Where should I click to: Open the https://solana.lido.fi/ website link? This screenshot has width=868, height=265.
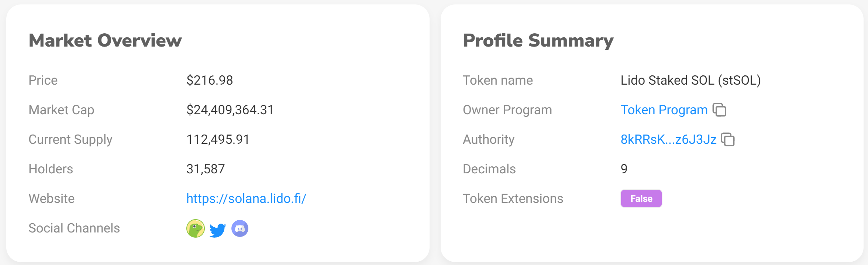click(246, 198)
